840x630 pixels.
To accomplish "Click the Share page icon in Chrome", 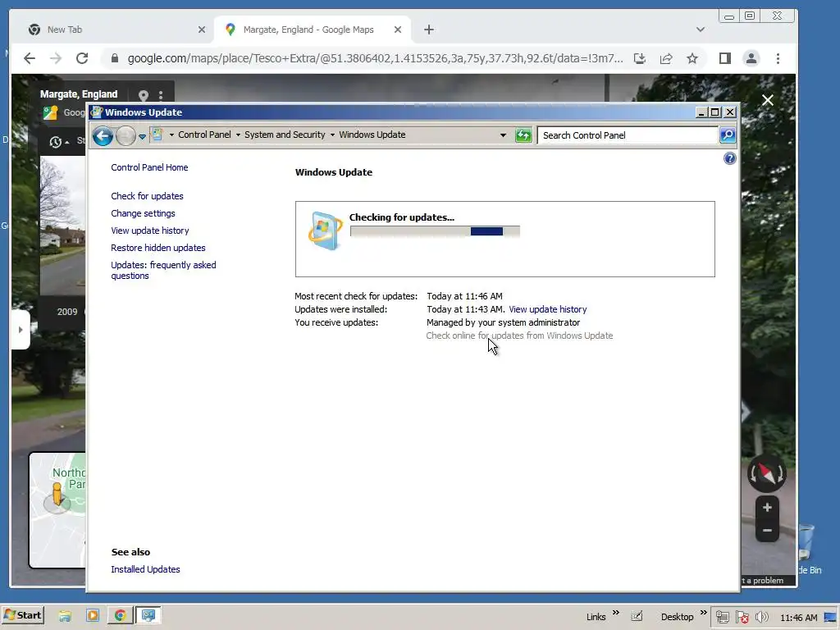I will pos(666,58).
